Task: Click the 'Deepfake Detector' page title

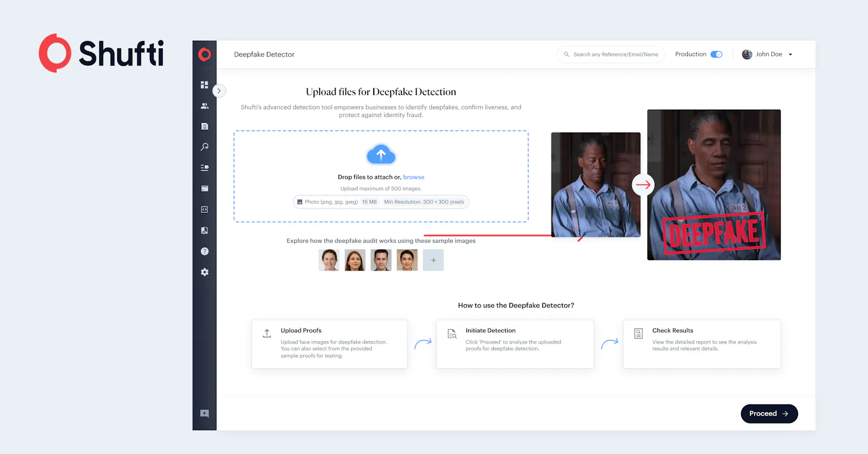Action: click(264, 54)
